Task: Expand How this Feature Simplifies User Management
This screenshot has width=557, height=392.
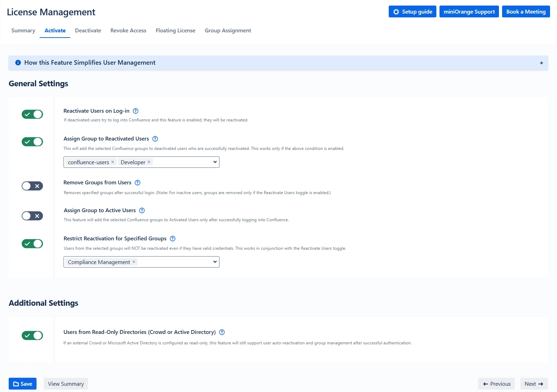Action: 541,63
